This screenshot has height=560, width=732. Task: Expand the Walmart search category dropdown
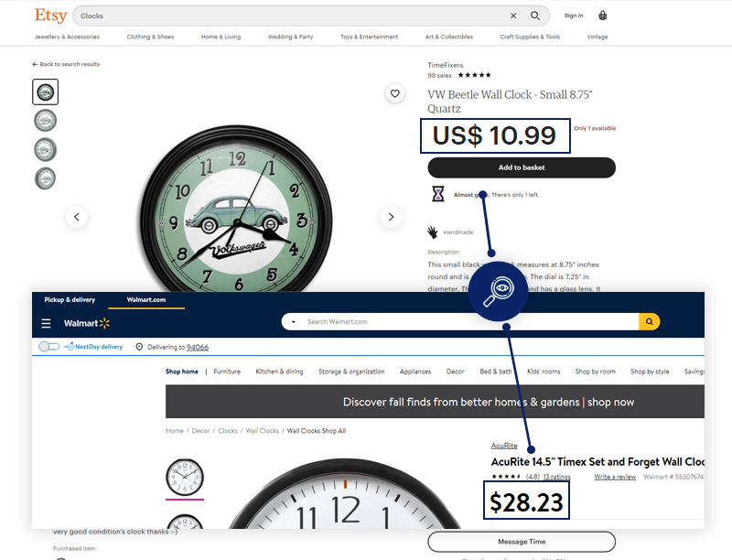tap(293, 322)
